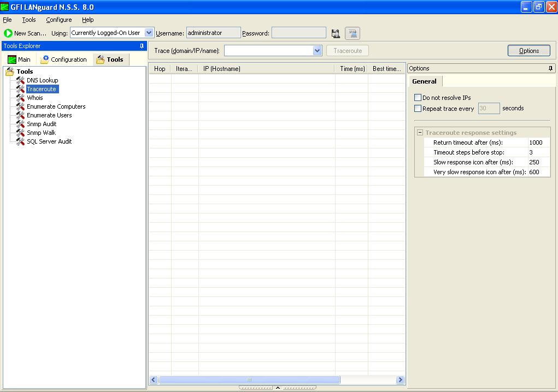558x392 pixels.
Task: Select Enumerate Users in the tree
Action: point(50,115)
